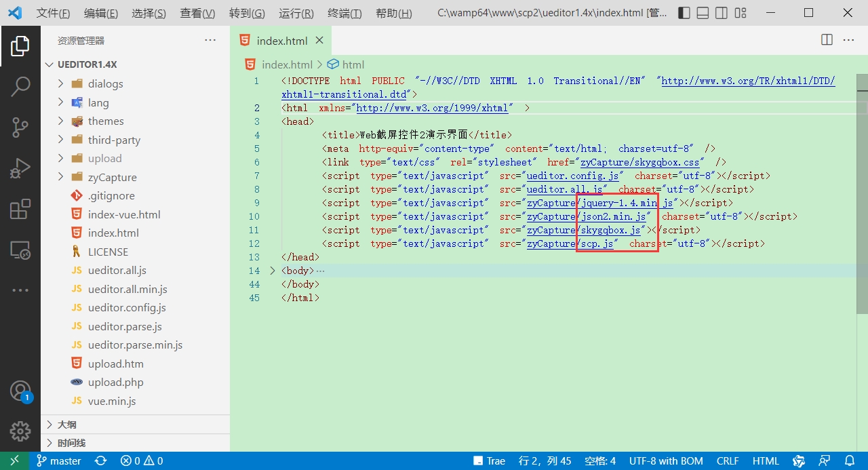Open the 文件(F) menu

pyautogui.click(x=53, y=14)
